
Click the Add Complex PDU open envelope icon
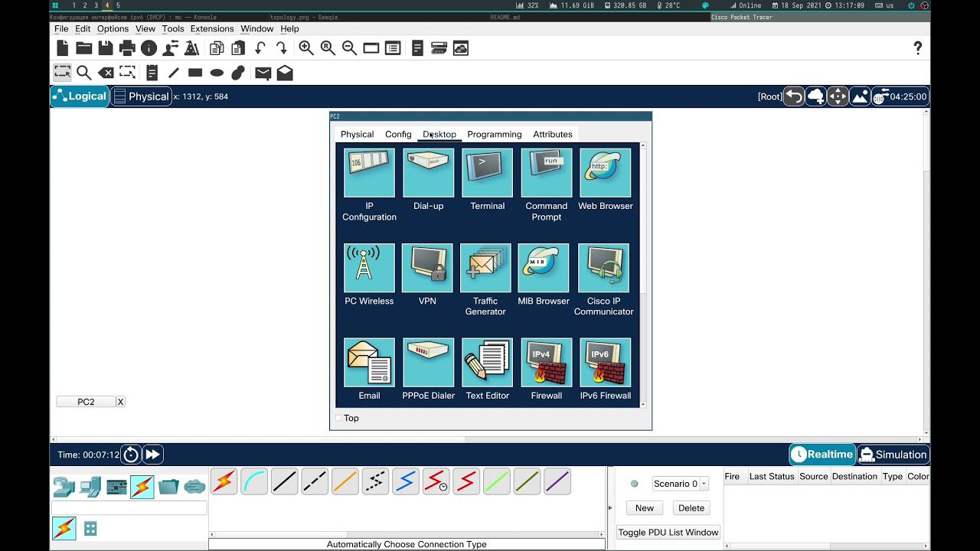pyautogui.click(x=285, y=73)
